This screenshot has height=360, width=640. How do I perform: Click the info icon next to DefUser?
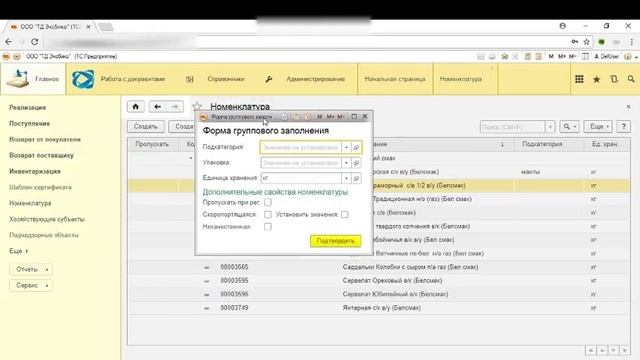tap(628, 56)
